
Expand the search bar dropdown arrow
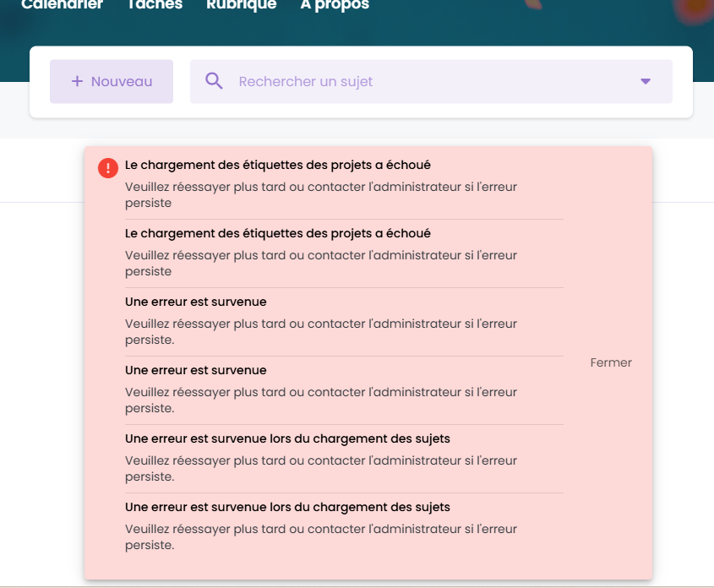(x=646, y=82)
